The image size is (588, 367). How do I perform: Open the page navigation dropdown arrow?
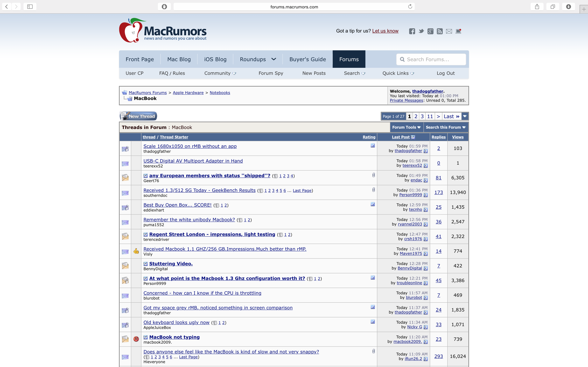pos(465,116)
